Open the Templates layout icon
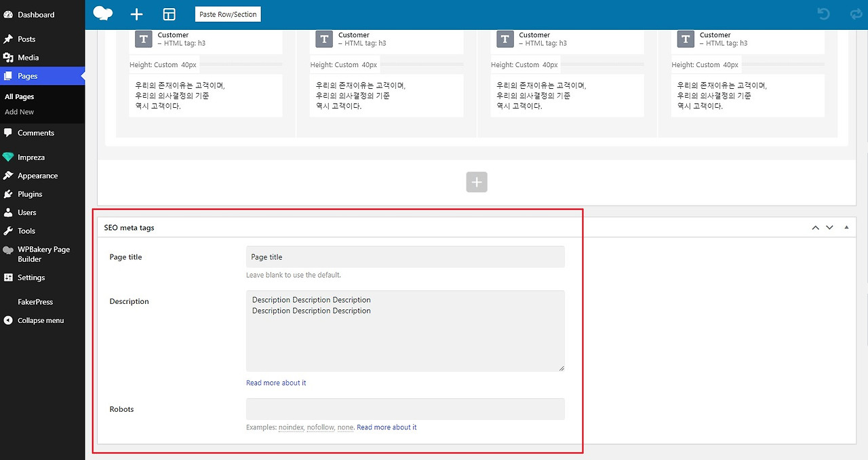The image size is (868, 460). pyautogui.click(x=169, y=14)
